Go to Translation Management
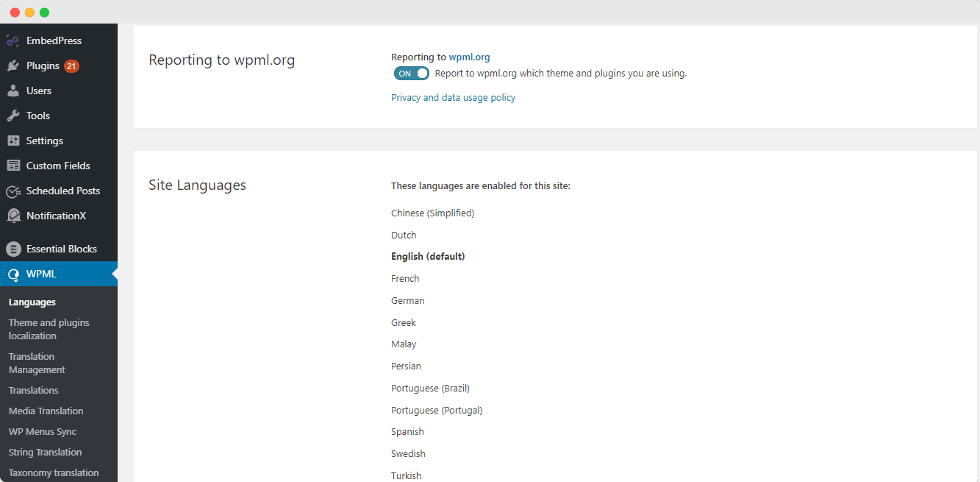The height and width of the screenshot is (482, 980). 37,363
